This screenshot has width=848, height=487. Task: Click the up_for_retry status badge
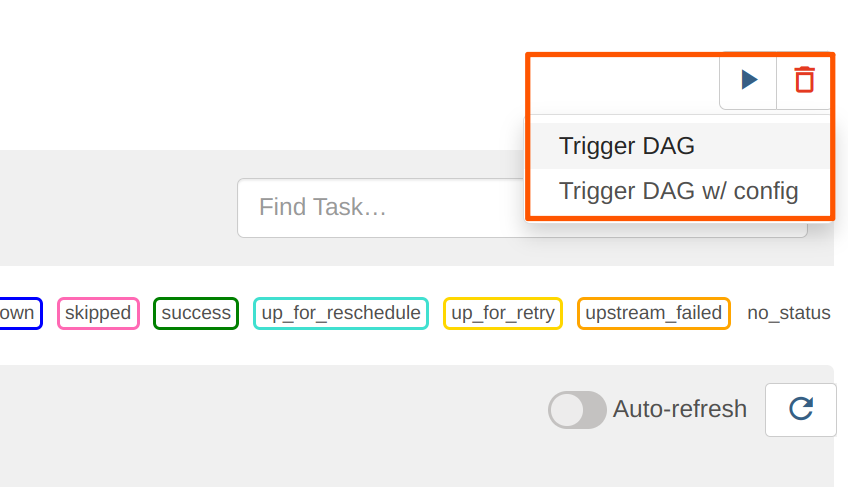[x=503, y=313]
